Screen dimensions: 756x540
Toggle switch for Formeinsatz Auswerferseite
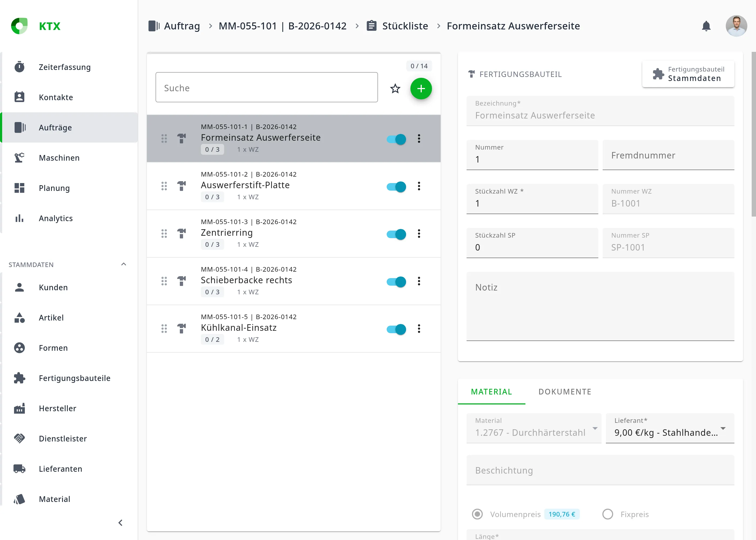pyautogui.click(x=396, y=139)
